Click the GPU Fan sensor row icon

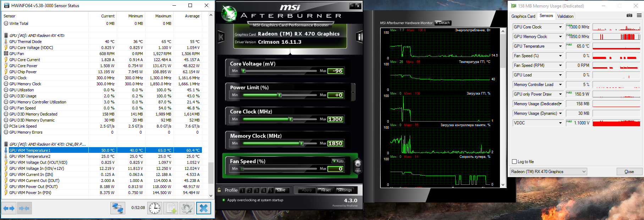[6, 54]
